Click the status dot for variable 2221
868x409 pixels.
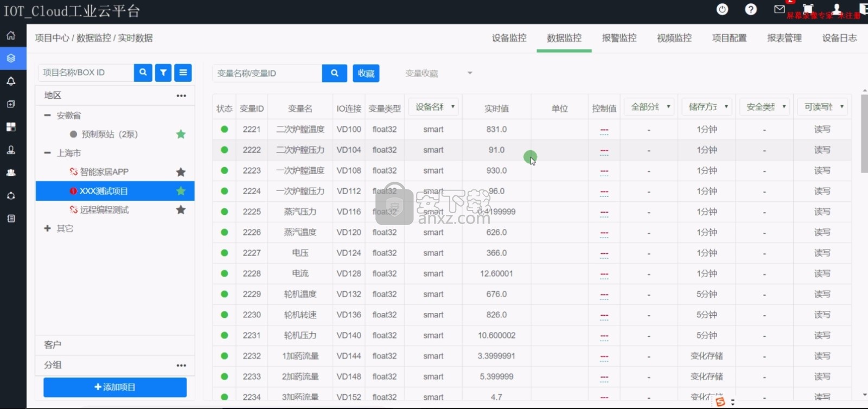point(225,129)
